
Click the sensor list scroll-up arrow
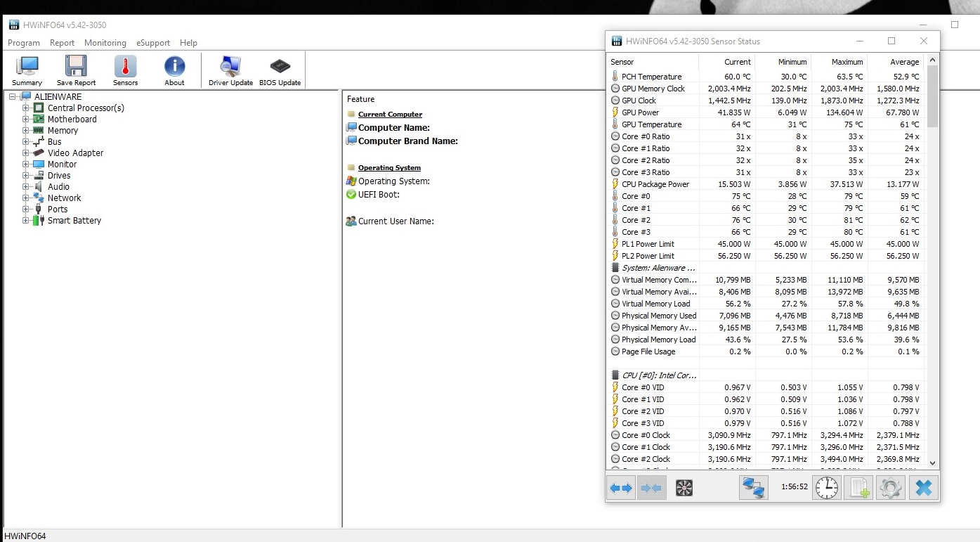[x=932, y=60]
